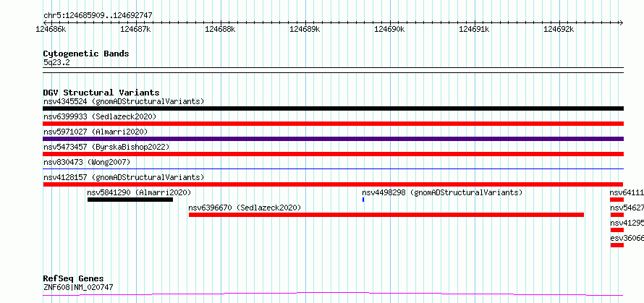Open the nsv5841290 (Almarri2020) label
The width and height of the screenshot is (644, 303).
click(139, 192)
